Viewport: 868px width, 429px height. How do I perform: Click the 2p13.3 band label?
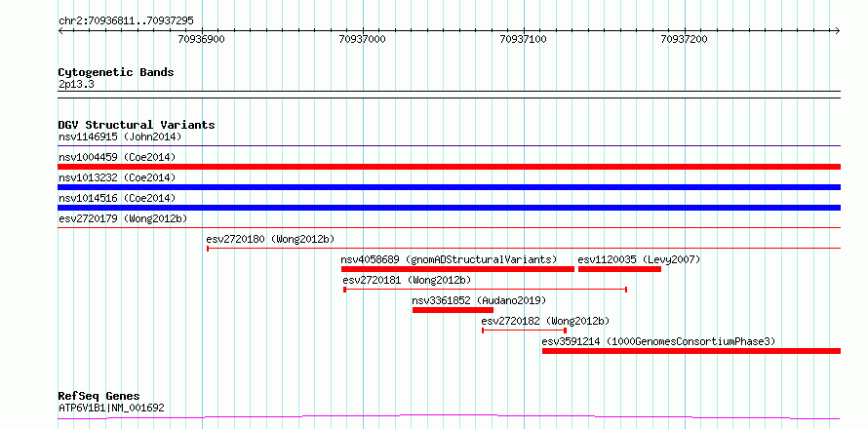tap(76, 84)
